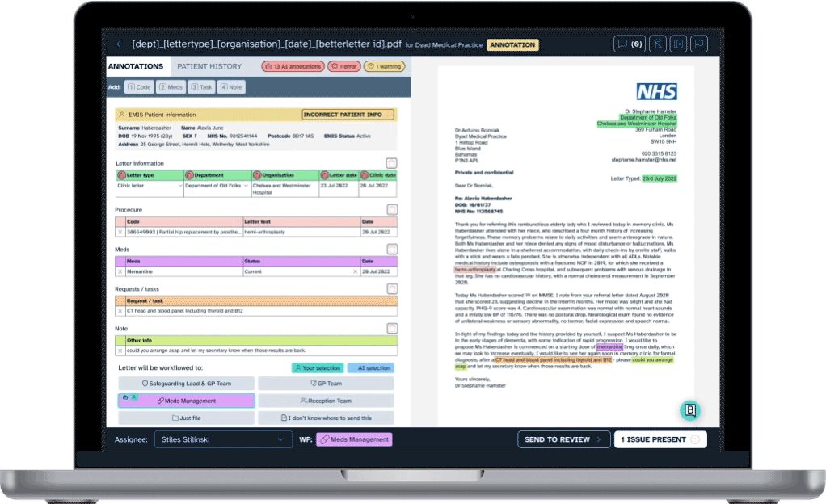Click the crossed-out icon in the top bar
Image resolution: width=826 pixels, height=504 pixels.
[x=658, y=44]
